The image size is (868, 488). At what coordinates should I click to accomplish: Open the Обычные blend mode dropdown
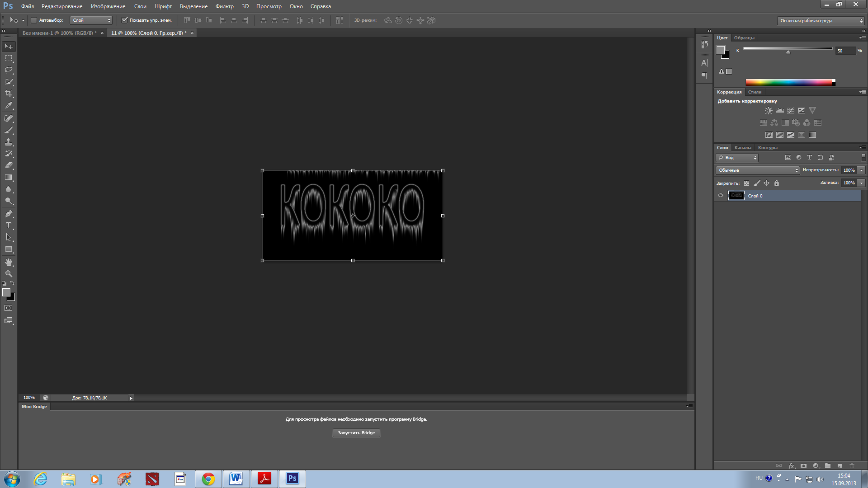[x=758, y=170]
